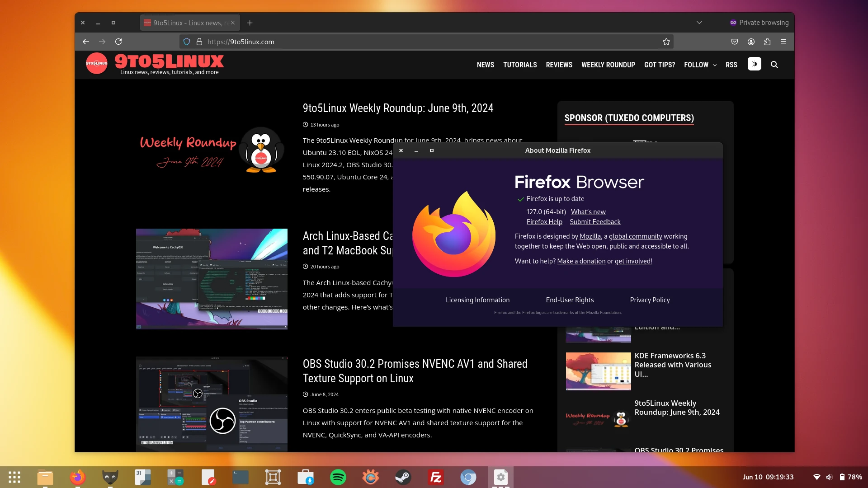This screenshot has height=488, width=868.
Task: Click What's new link in About dialog
Action: 588,211
